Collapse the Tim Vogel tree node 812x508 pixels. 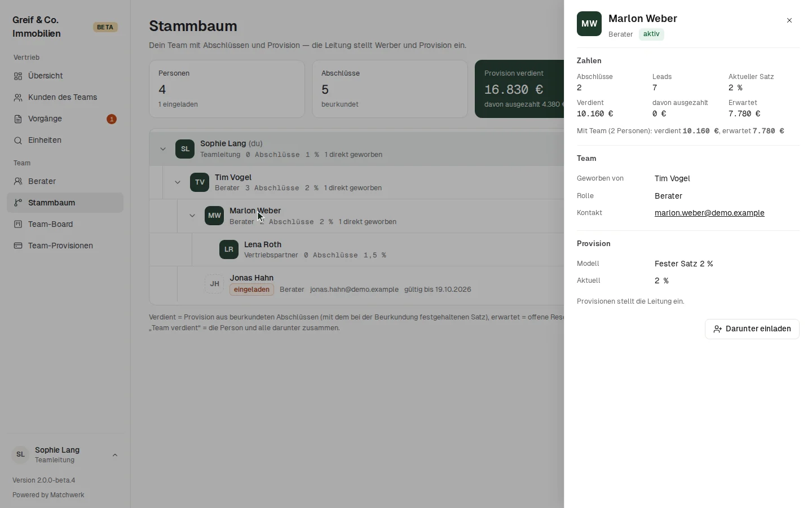click(178, 182)
